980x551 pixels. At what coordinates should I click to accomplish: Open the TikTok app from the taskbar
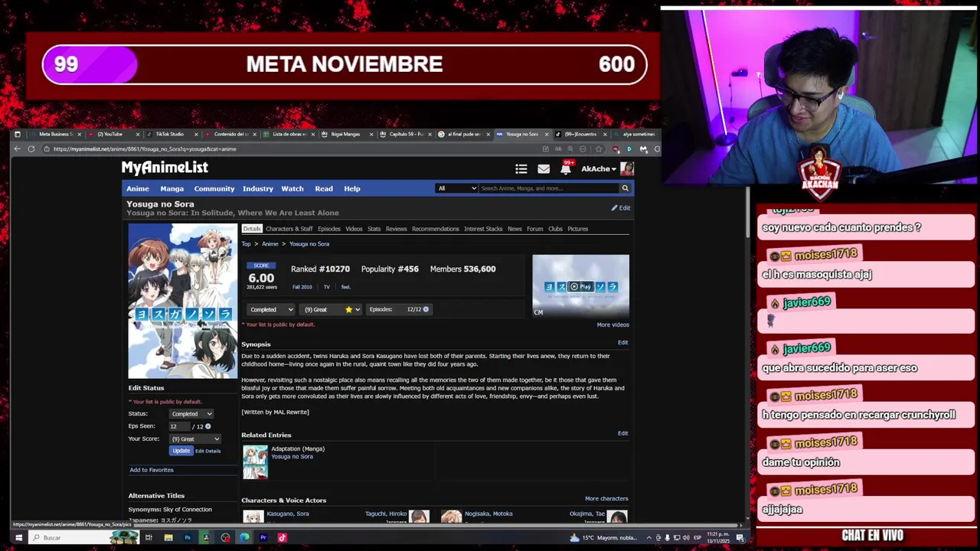282,537
